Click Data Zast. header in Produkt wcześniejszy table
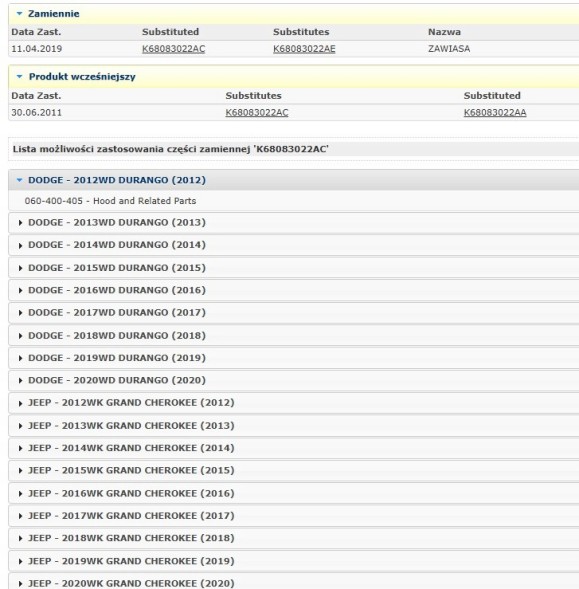The width and height of the screenshot is (579, 589). click(36, 96)
